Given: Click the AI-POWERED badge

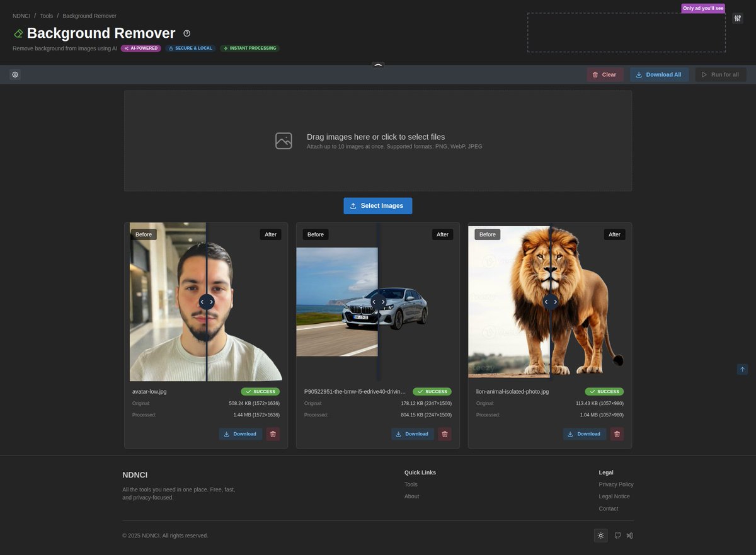Looking at the screenshot, I should (141, 48).
